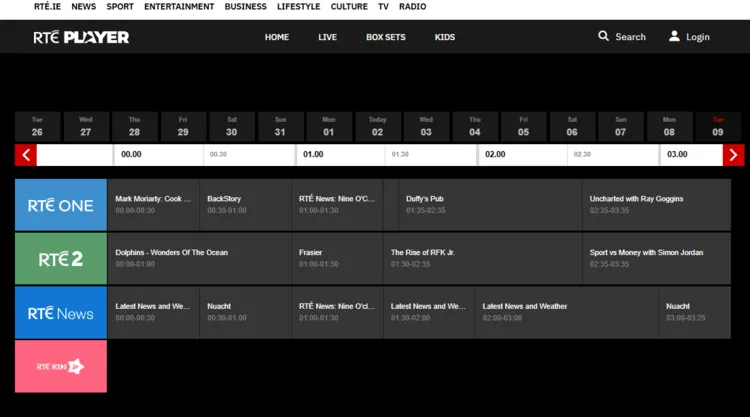Click the search magnifier icon
Viewport: 750px width, 417px height.
(603, 36)
